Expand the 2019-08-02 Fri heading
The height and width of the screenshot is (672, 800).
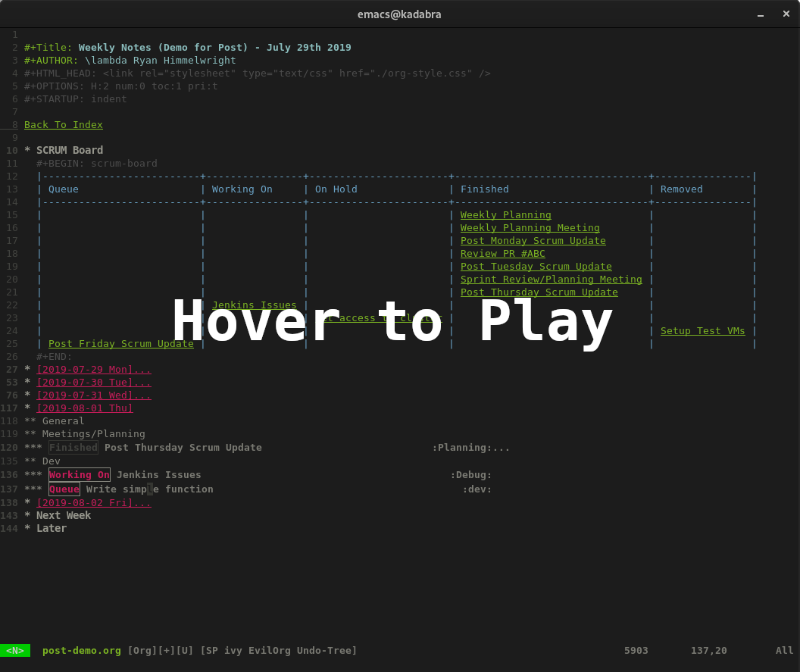point(93,502)
